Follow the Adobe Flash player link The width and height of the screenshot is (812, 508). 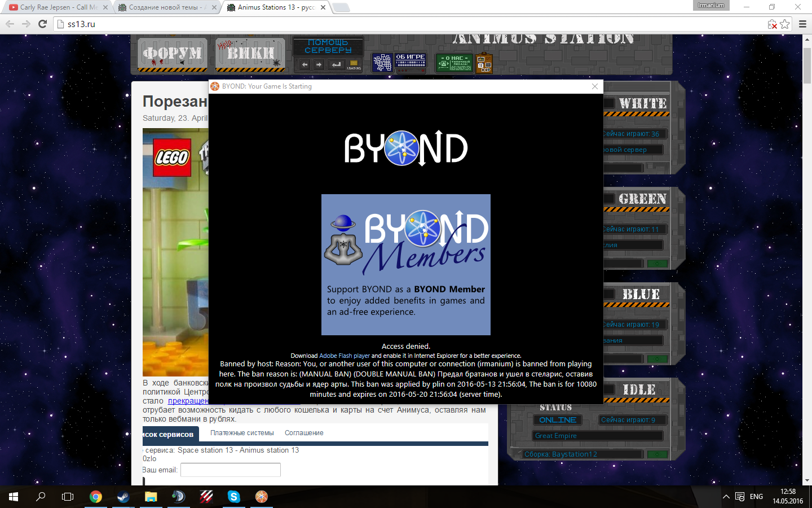tap(345, 356)
